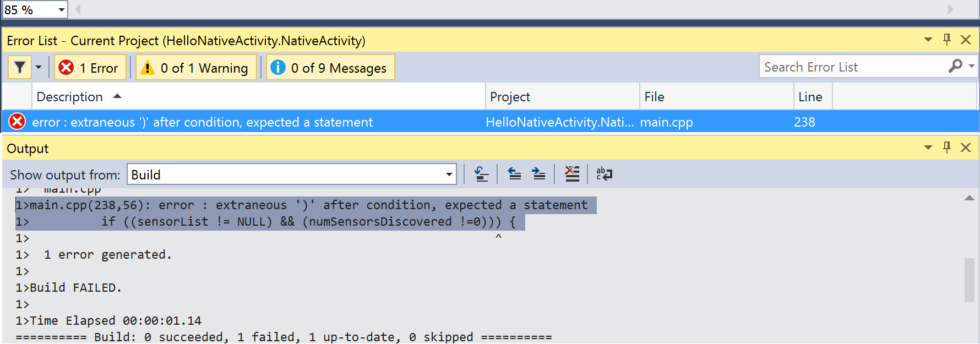The width and height of the screenshot is (980, 344).
Task: Click the search magnifier icon in Error List
Action: click(x=955, y=67)
